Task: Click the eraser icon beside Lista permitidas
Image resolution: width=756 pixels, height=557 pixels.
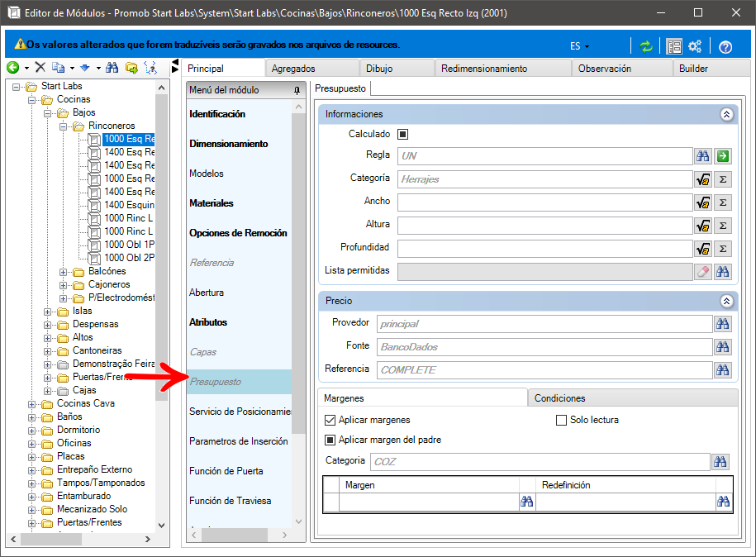Action: click(x=702, y=272)
